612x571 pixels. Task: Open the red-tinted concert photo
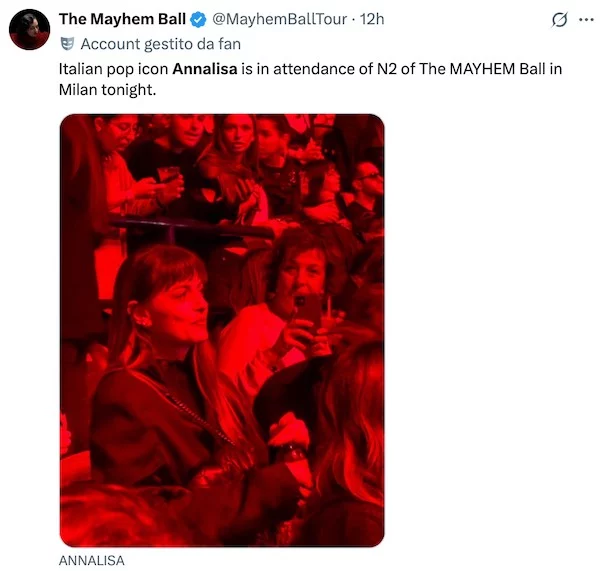pyautogui.click(x=222, y=330)
